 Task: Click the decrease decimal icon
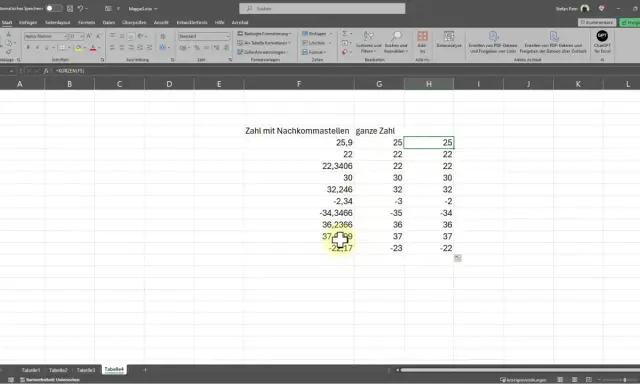226,48
